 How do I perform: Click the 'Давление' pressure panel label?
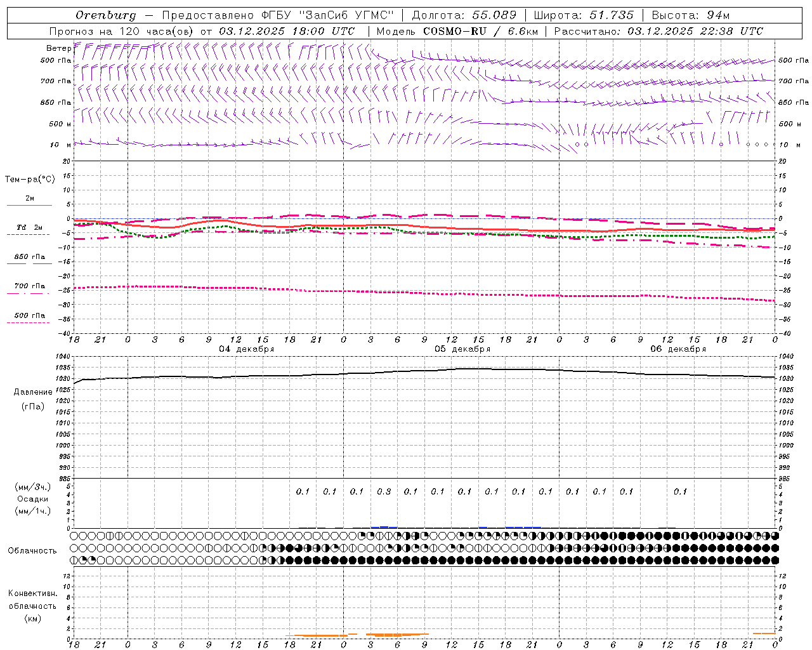33,392
